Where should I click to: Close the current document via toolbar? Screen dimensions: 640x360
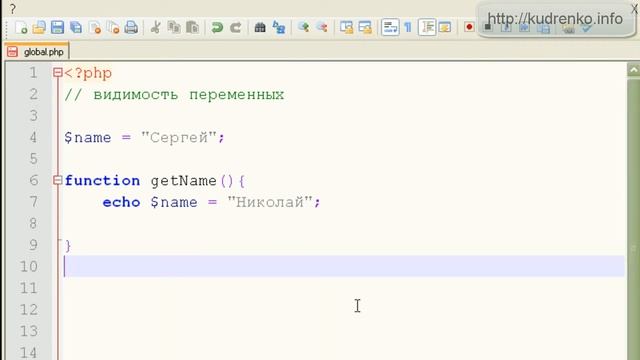95,28
